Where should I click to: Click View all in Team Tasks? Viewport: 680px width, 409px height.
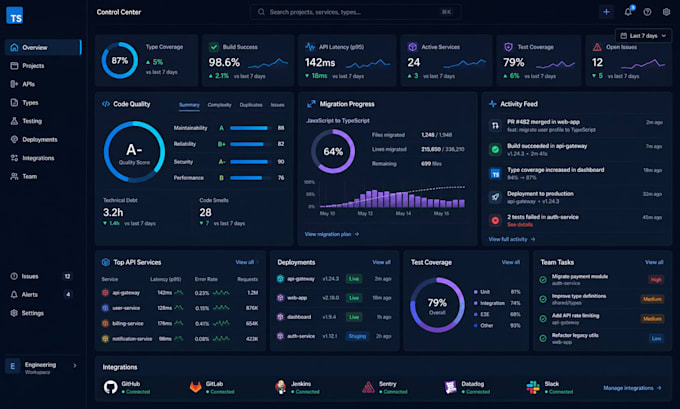[x=654, y=262]
